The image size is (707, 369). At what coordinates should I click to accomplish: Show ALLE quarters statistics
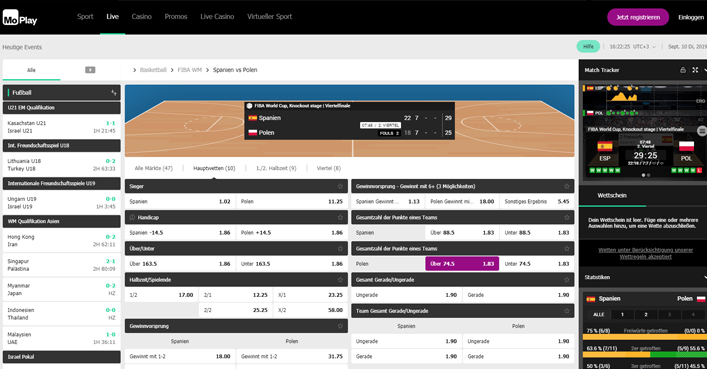(x=599, y=314)
